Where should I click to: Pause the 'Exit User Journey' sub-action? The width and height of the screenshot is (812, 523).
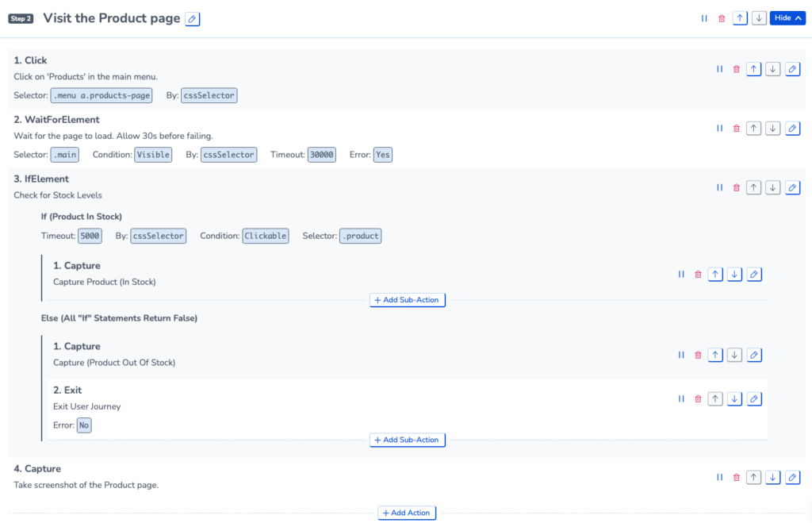point(681,398)
